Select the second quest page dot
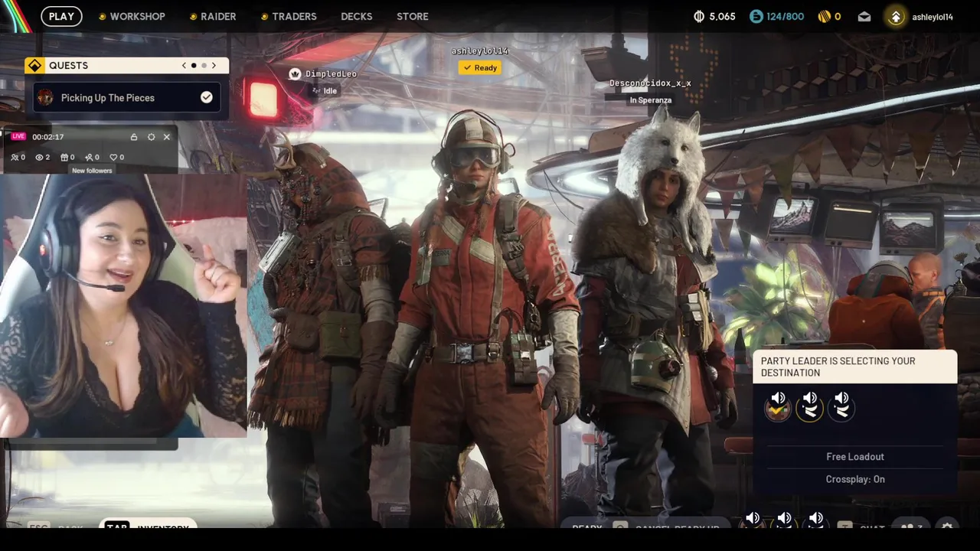 click(204, 65)
